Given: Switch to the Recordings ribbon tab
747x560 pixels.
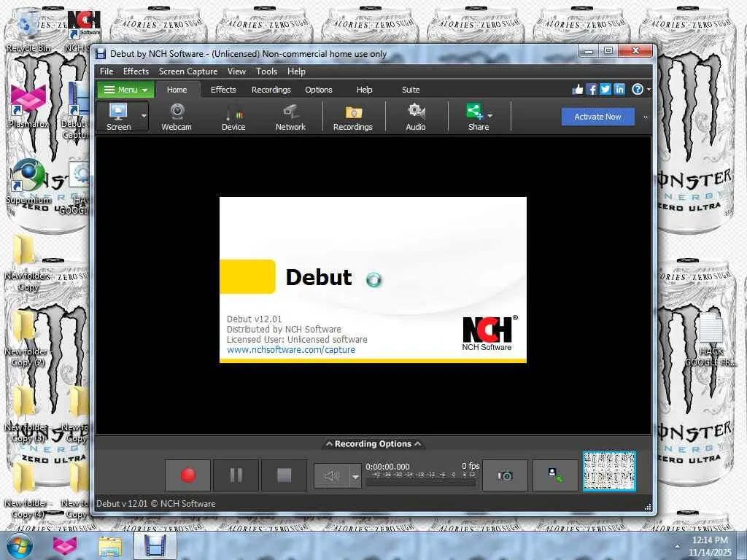Looking at the screenshot, I should tap(271, 90).
